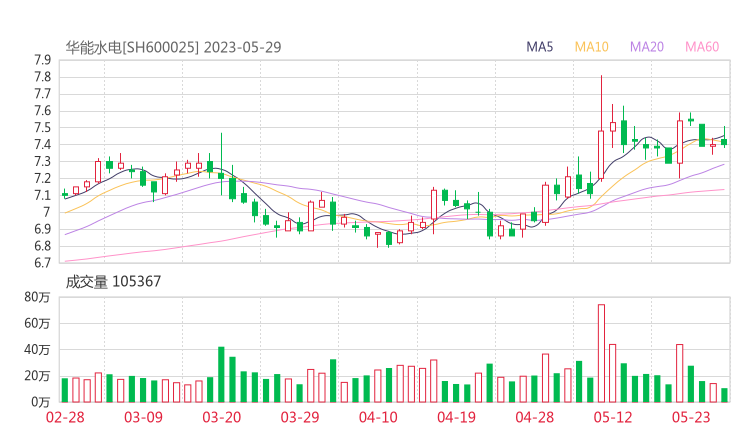This screenshot has width=740, height=440.
Task: Click the 03-20 date axis label
Action: (x=222, y=417)
